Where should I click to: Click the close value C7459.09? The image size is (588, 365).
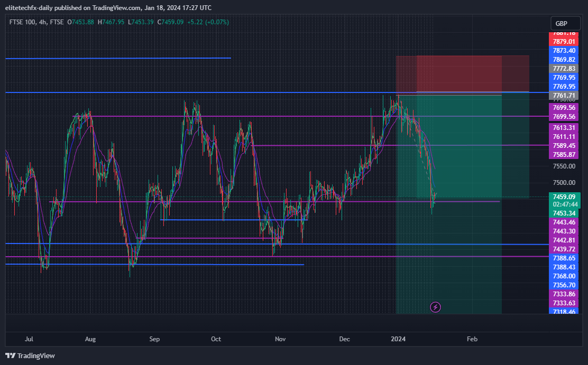(x=171, y=22)
